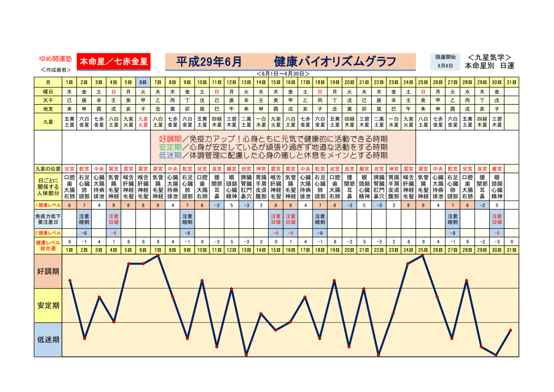Open the ゆめ開運塾 text link
554x392 pixels.
point(55,59)
